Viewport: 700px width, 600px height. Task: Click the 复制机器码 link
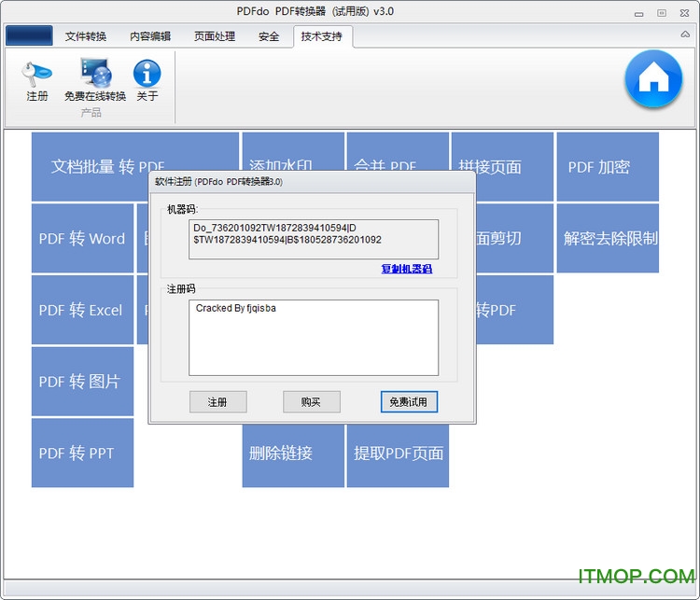[x=407, y=269]
